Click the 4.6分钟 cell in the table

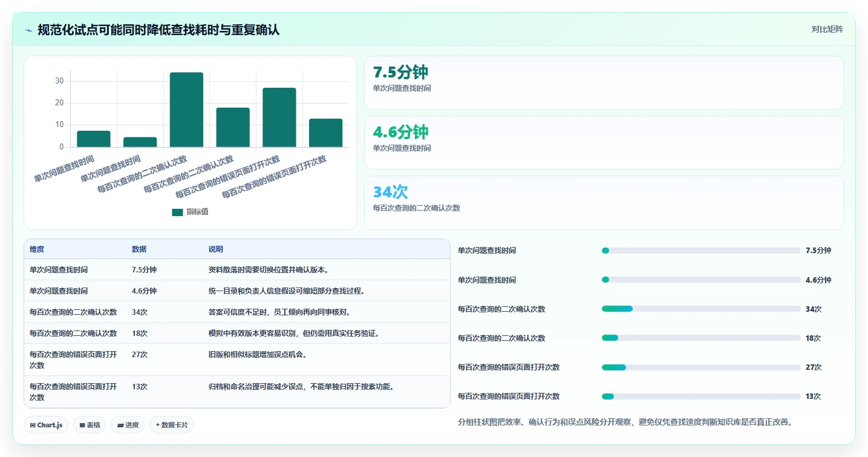point(144,291)
